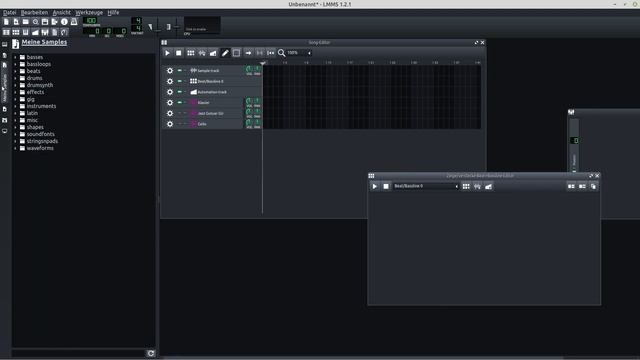Click the round info icon in toolbar
Image resolution: width=640 pixels, height=360 pixels.
pos(64,22)
